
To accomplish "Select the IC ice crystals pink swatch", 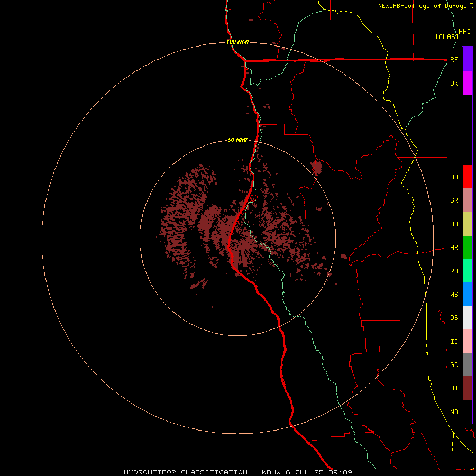I will (467, 341).
